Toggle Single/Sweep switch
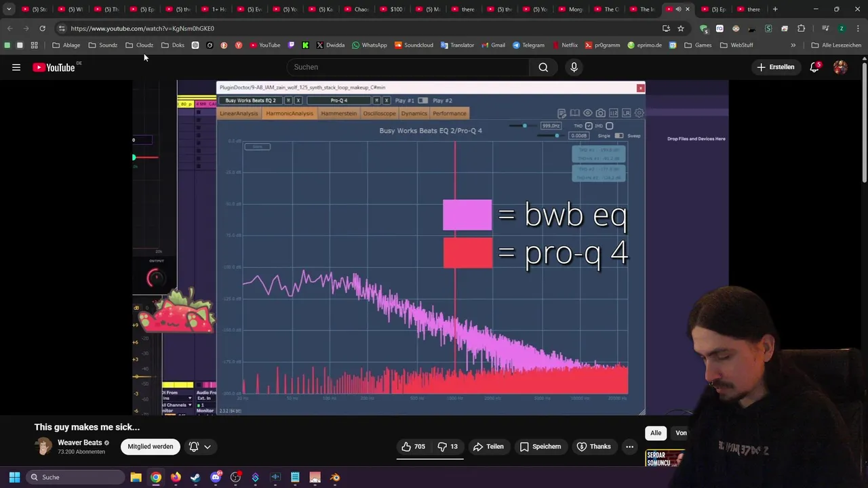868x488 pixels. [x=618, y=136]
